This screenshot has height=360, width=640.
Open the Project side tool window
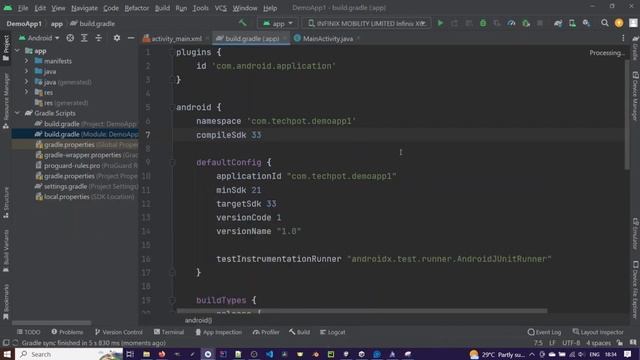(x=6, y=48)
